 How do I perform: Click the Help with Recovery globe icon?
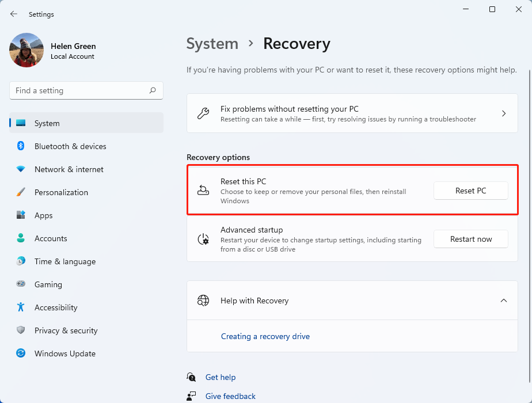203,301
